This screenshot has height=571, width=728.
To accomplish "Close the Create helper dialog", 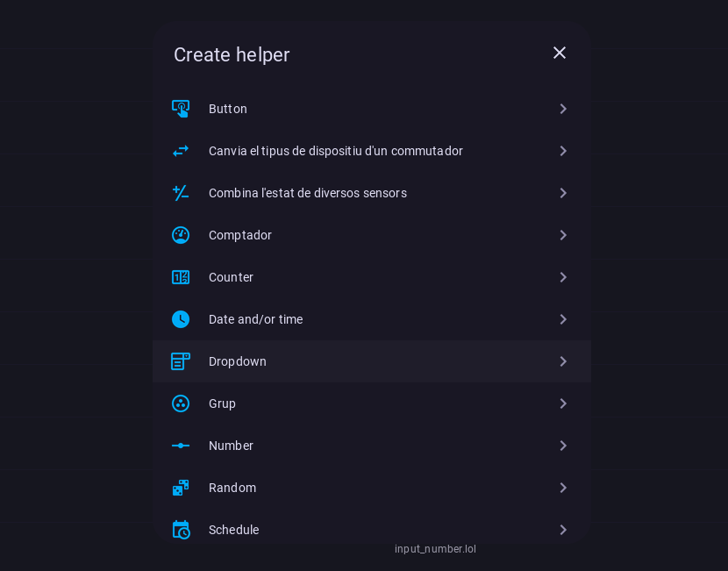I will tap(560, 53).
